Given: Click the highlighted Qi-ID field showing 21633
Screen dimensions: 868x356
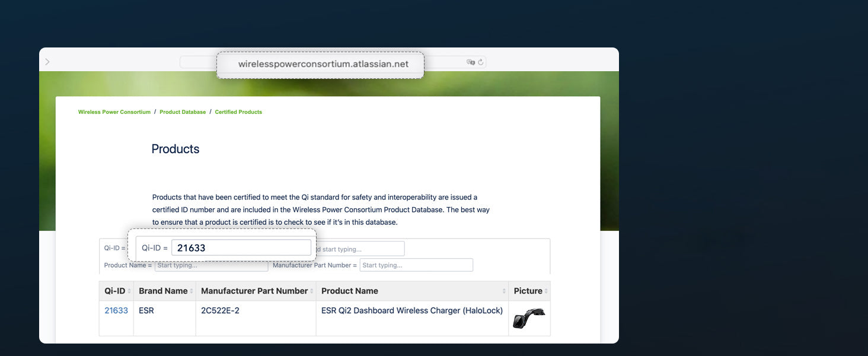Looking at the screenshot, I should tap(241, 248).
